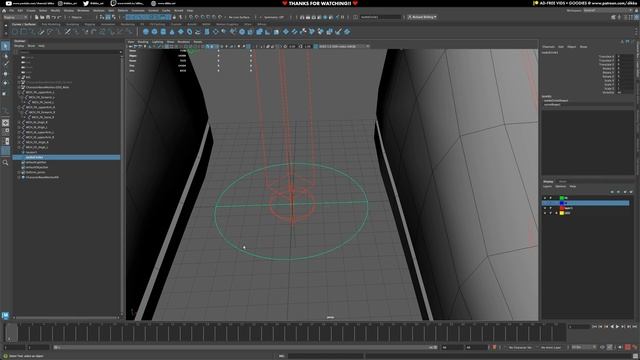Open the Shading menu in viewport panel
The width and height of the screenshot is (640, 360).
143,42
